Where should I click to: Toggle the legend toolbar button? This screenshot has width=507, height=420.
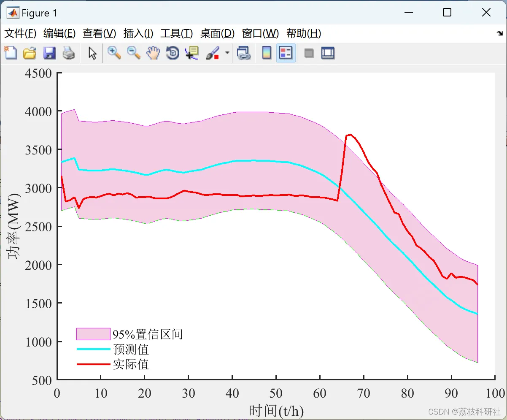(x=286, y=53)
